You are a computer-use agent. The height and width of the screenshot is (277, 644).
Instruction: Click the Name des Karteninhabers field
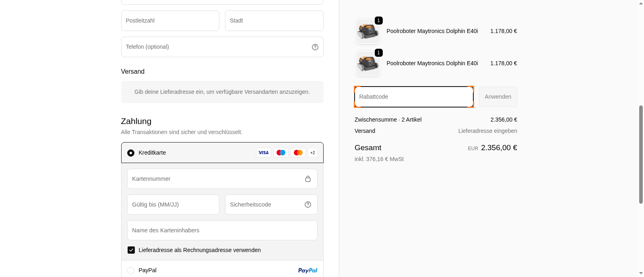point(222,230)
